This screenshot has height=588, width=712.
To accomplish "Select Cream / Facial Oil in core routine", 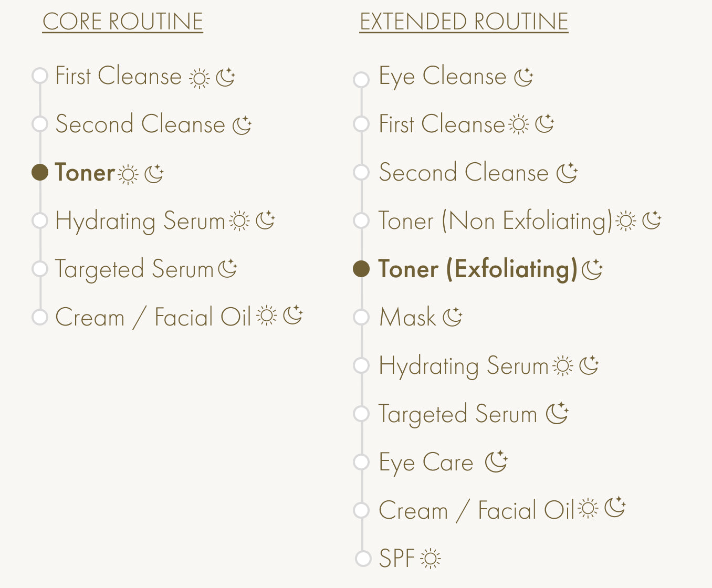I will [153, 317].
